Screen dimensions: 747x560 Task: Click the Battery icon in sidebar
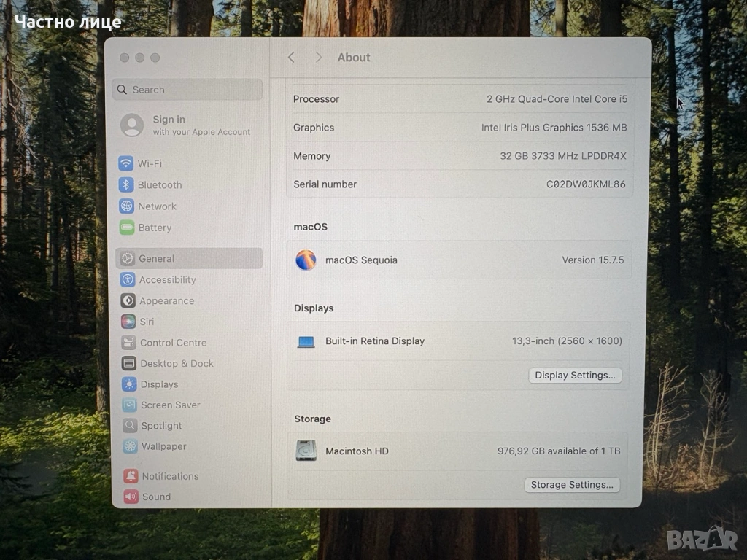click(127, 227)
